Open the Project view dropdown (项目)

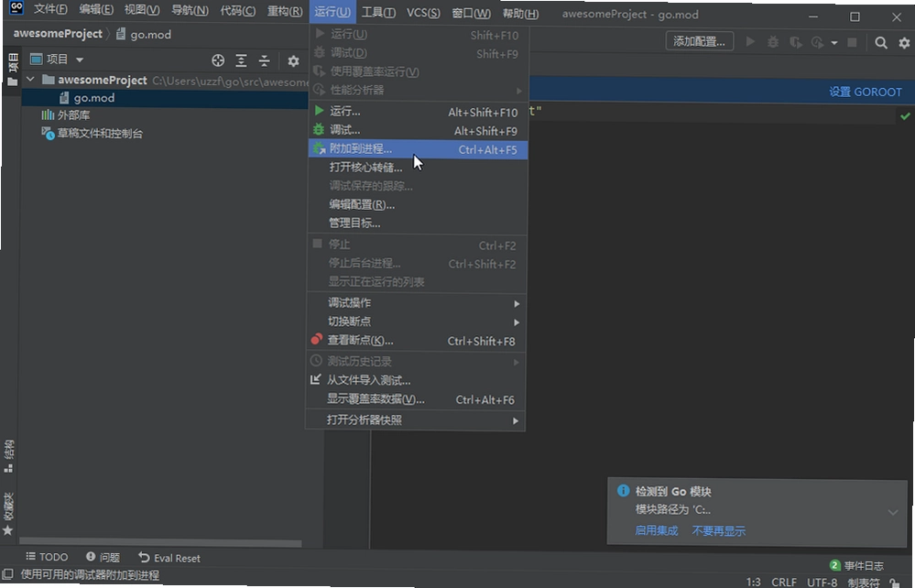(x=57, y=60)
